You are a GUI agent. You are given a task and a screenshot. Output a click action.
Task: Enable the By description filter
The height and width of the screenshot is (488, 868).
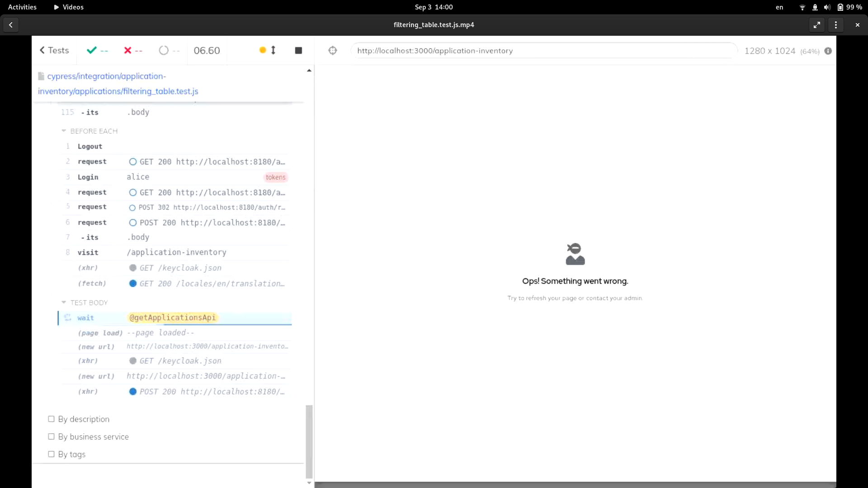click(x=51, y=419)
